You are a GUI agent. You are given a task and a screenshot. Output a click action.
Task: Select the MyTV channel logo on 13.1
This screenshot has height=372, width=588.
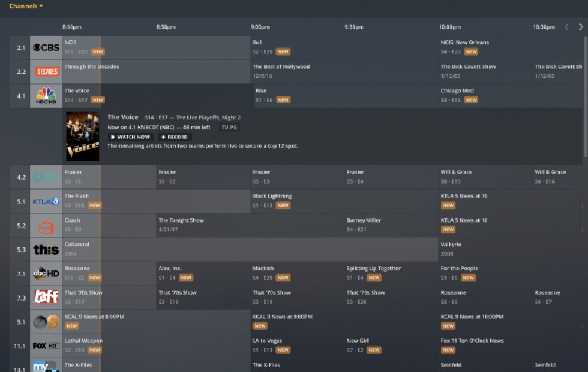click(x=46, y=365)
